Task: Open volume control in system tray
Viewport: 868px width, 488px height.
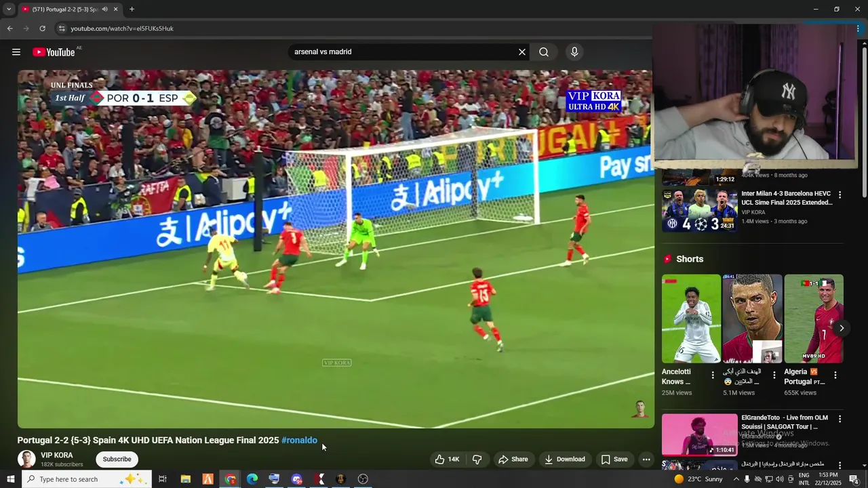Action: click(x=780, y=479)
